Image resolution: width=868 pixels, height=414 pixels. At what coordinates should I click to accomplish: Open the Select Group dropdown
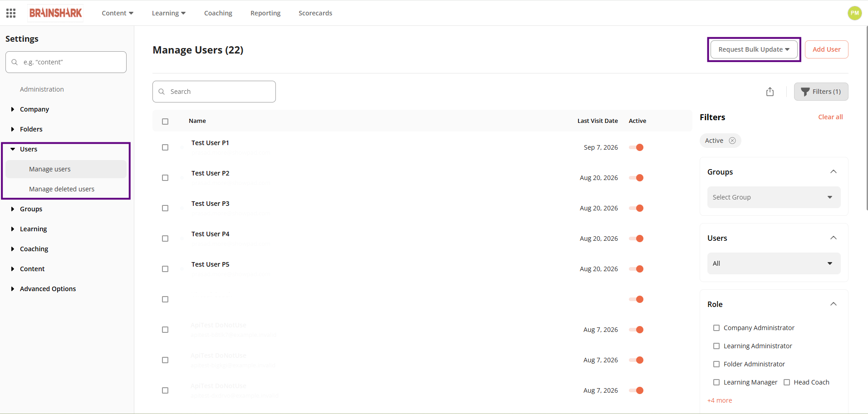[x=774, y=197]
